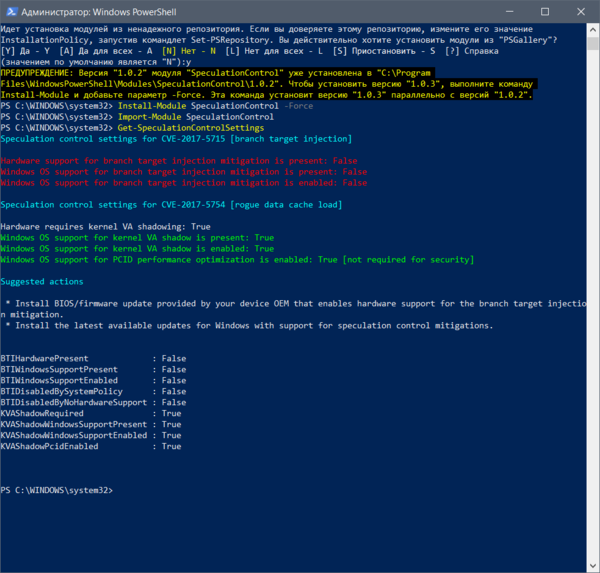The width and height of the screenshot is (600, 573).
Task: Click the empty vertical scrollbar track
Action: pyautogui.click(x=593, y=305)
